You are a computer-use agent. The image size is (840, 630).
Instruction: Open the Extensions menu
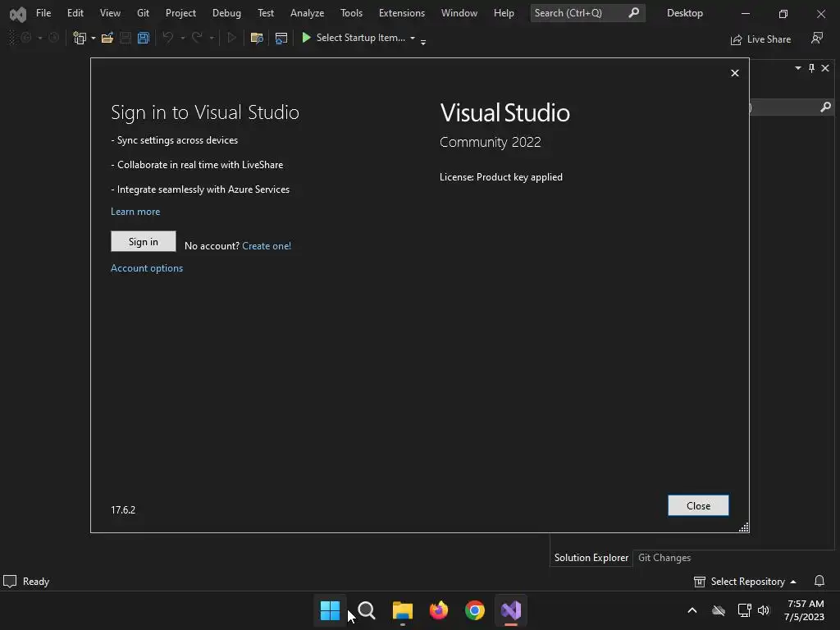click(402, 13)
